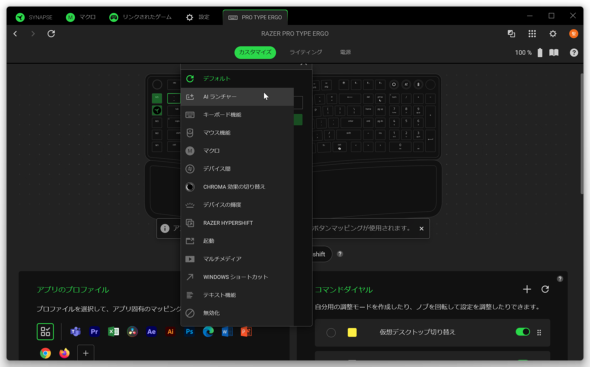Open the window-switch icon in header
Image resolution: width=590 pixels, height=367 pixels.
point(511,34)
